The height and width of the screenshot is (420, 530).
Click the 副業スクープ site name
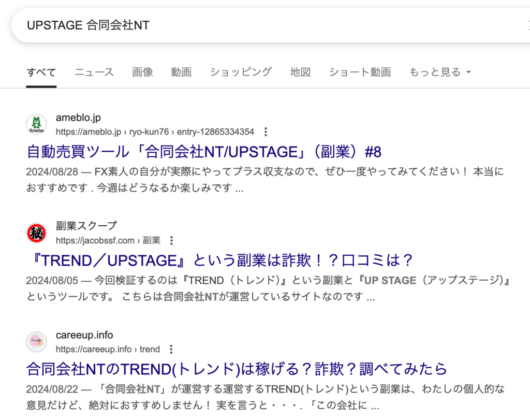pyautogui.click(x=86, y=226)
